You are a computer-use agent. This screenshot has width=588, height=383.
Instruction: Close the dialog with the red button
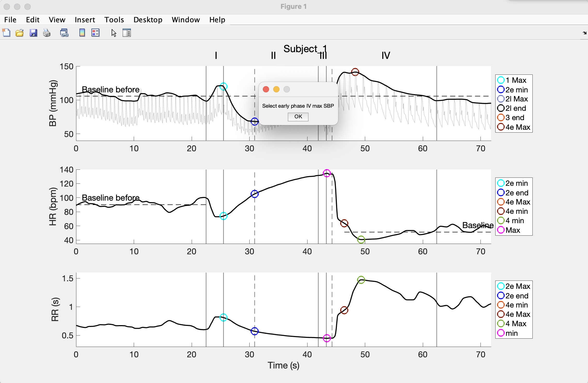click(266, 89)
